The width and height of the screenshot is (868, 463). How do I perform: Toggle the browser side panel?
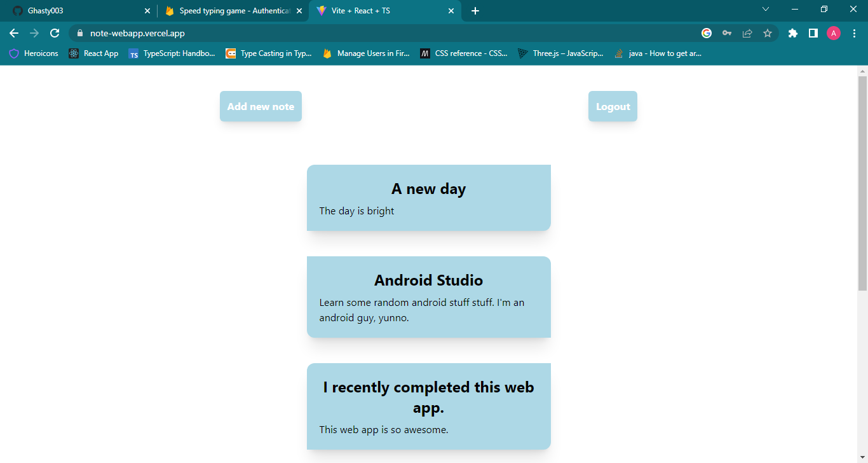point(813,33)
